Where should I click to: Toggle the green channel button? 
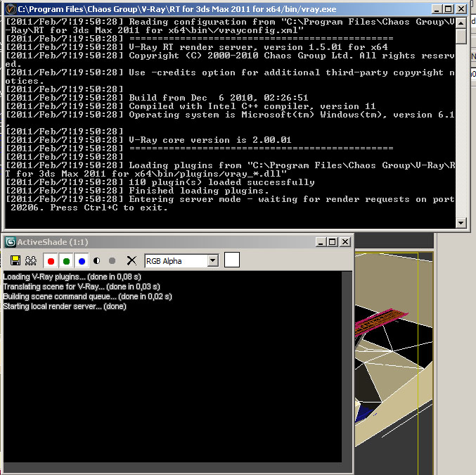(x=66, y=261)
